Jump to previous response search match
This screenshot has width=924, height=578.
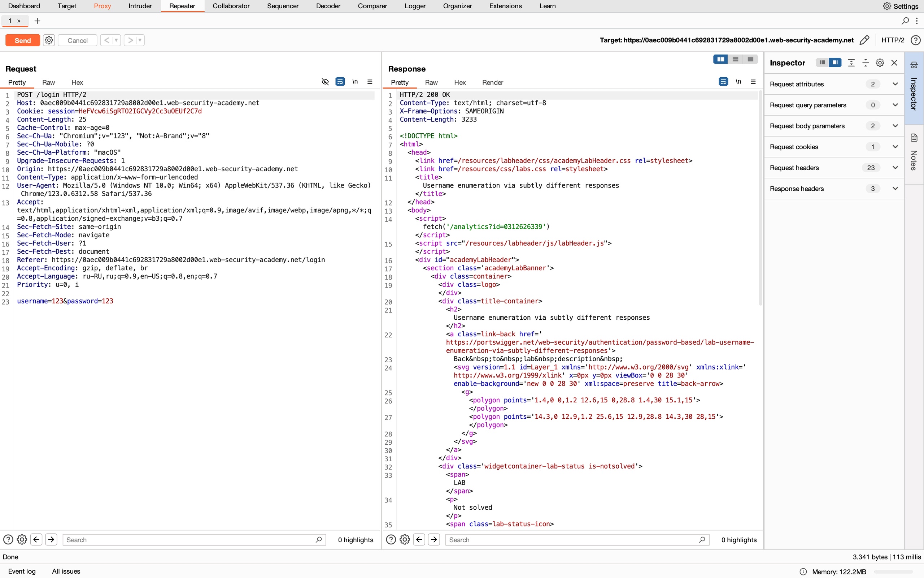[x=419, y=539]
